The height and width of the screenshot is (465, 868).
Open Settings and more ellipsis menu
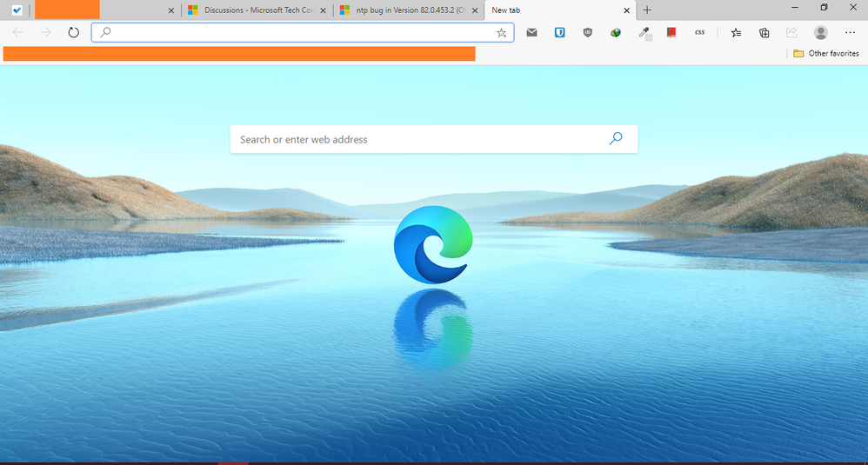pos(851,33)
